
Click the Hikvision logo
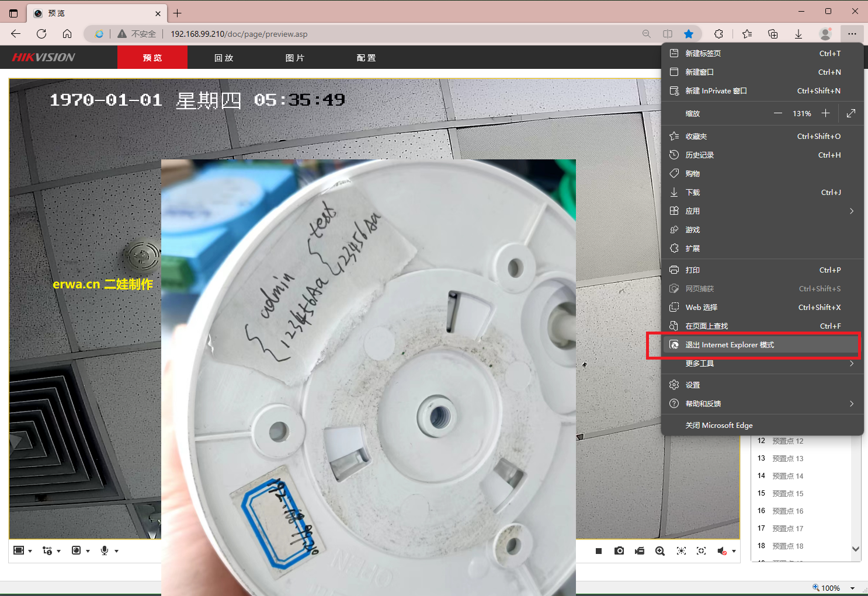coord(44,57)
